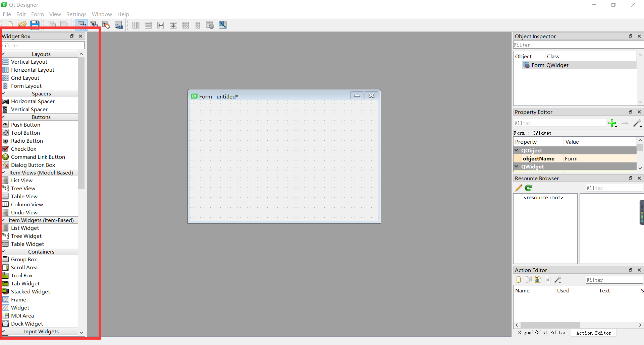
Task: Collapse the Buttons category in Widget Box
Action: click(3, 117)
